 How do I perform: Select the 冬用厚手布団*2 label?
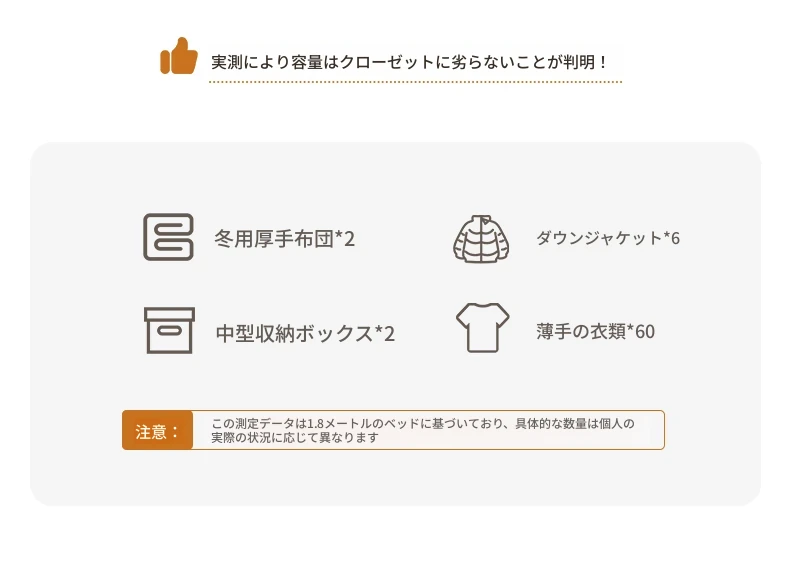tap(285, 239)
